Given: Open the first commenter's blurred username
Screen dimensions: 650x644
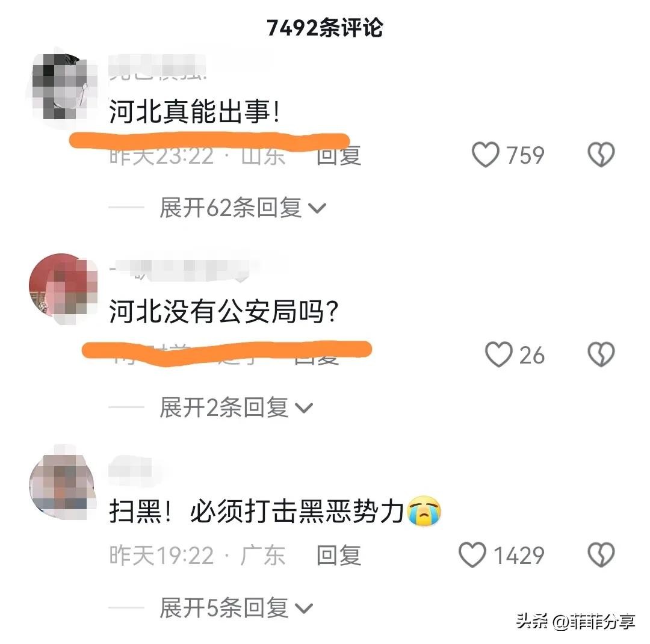Looking at the screenshot, I should click(x=158, y=66).
